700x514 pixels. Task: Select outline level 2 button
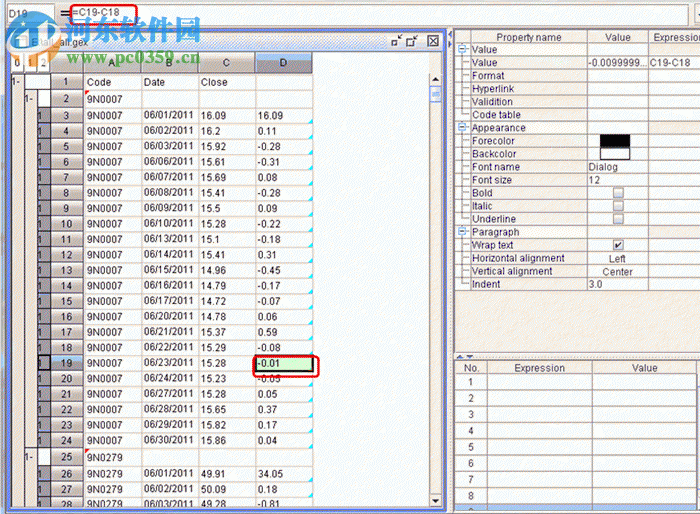pyautogui.click(x=42, y=63)
